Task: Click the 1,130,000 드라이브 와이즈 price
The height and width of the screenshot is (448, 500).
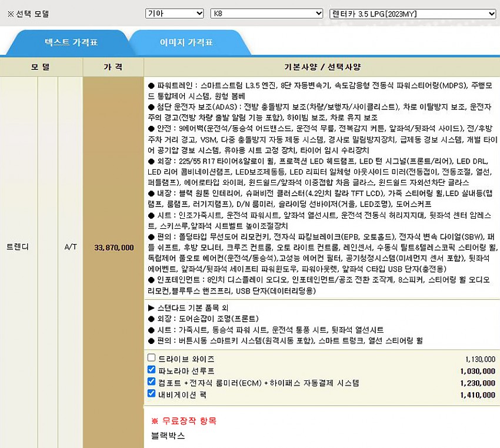Action: point(479,359)
